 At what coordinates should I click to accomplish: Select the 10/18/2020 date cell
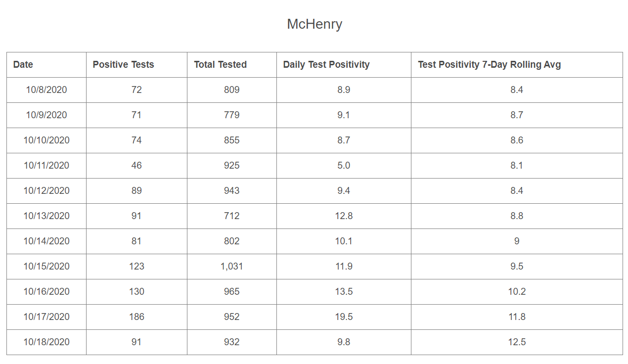[x=46, y=342]
